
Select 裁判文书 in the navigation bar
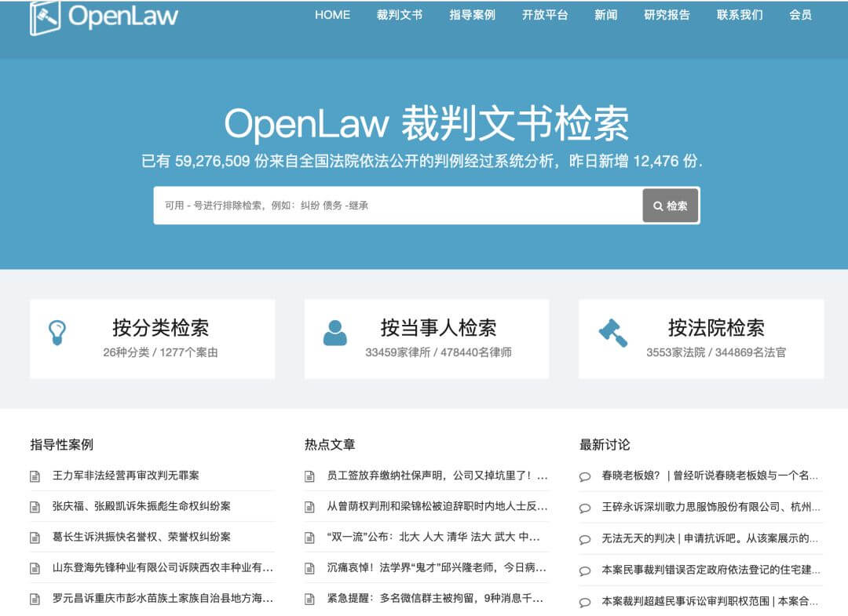pyautogui.click(x=400, y=14)
